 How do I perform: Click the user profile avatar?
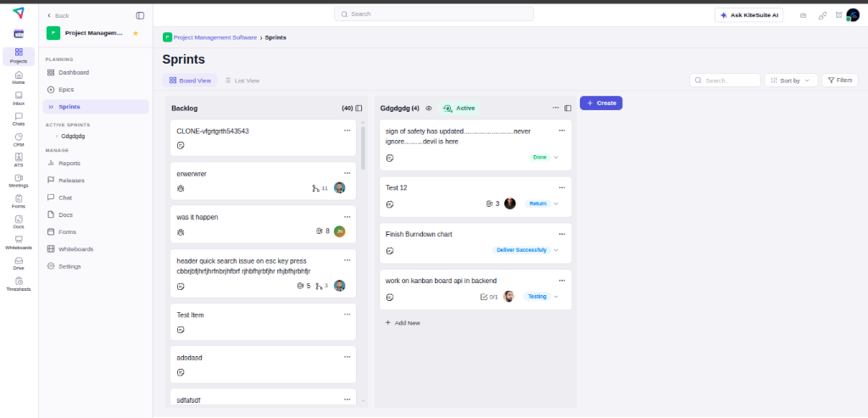[853, 15]
